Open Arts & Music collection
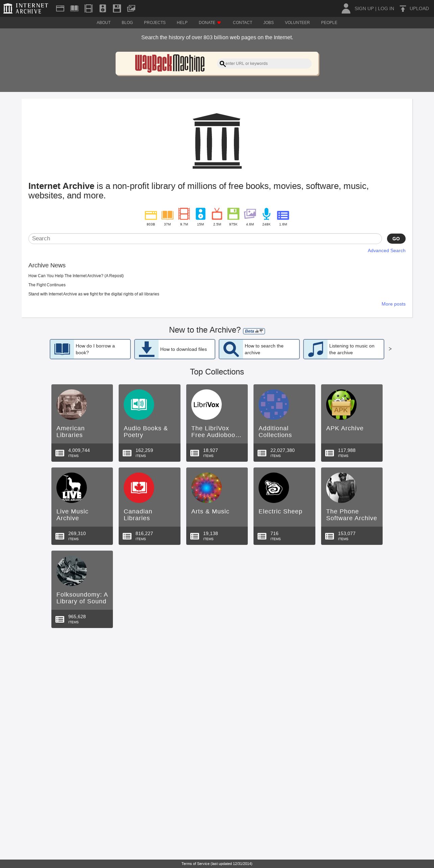 point(217,506)
